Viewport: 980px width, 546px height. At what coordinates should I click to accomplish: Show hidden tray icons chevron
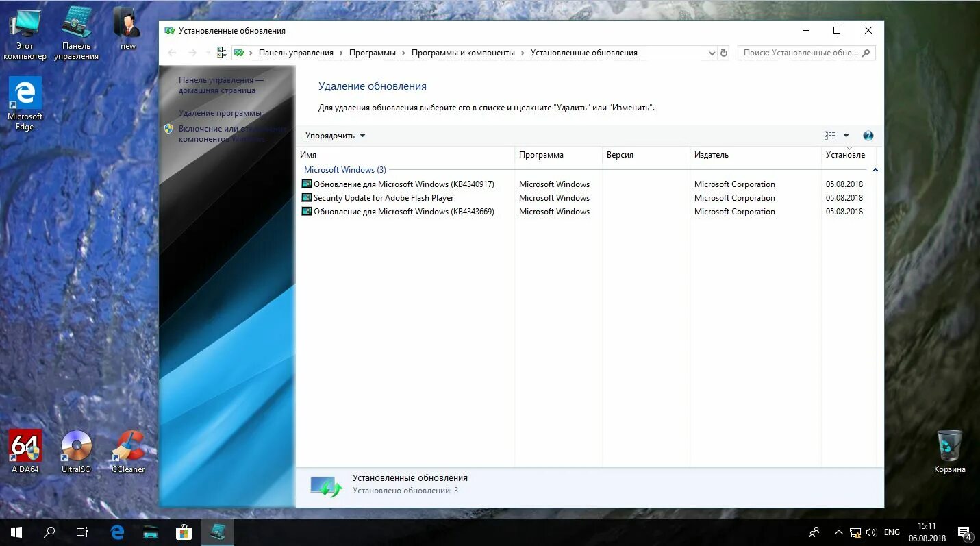pos(839,532)
